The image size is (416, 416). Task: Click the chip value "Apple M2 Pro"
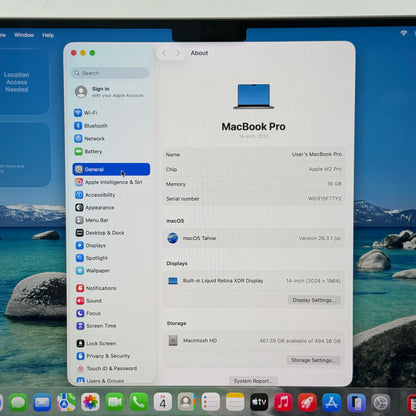325,169
